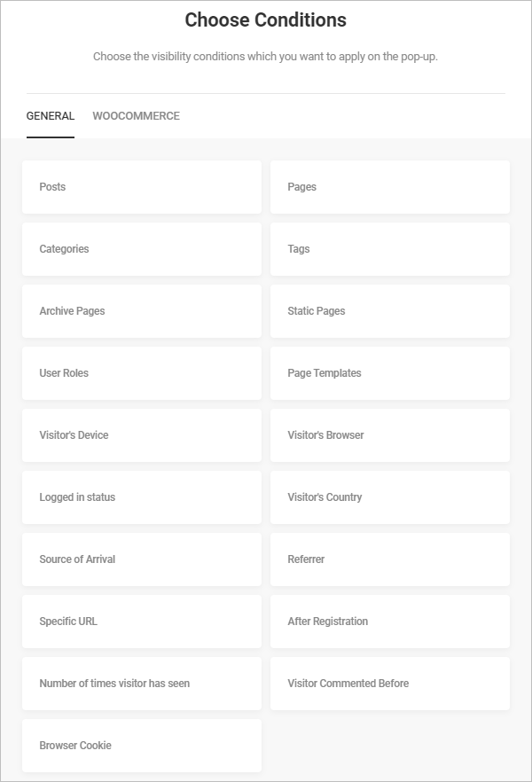Pick the Browser Cookie condition

pos(142,746)
